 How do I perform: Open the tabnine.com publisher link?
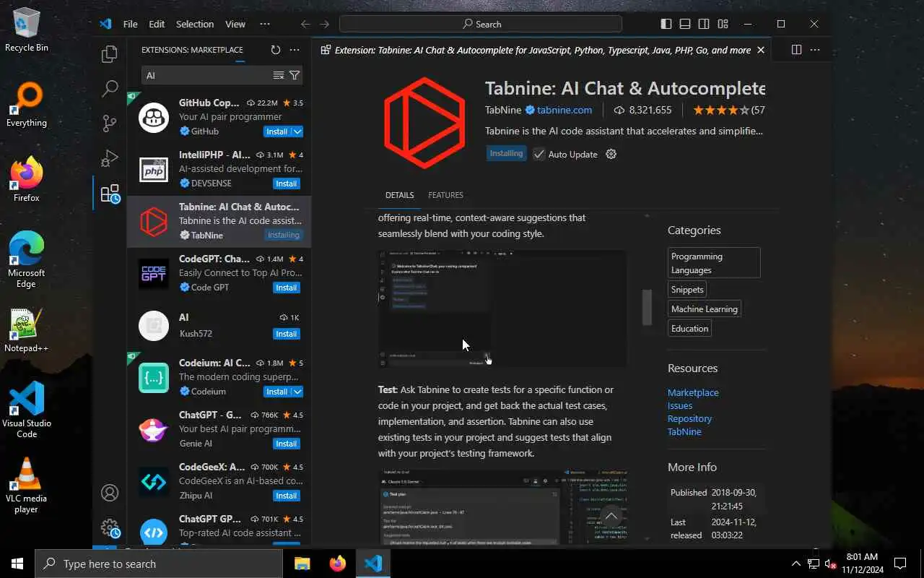coord(565,110)
